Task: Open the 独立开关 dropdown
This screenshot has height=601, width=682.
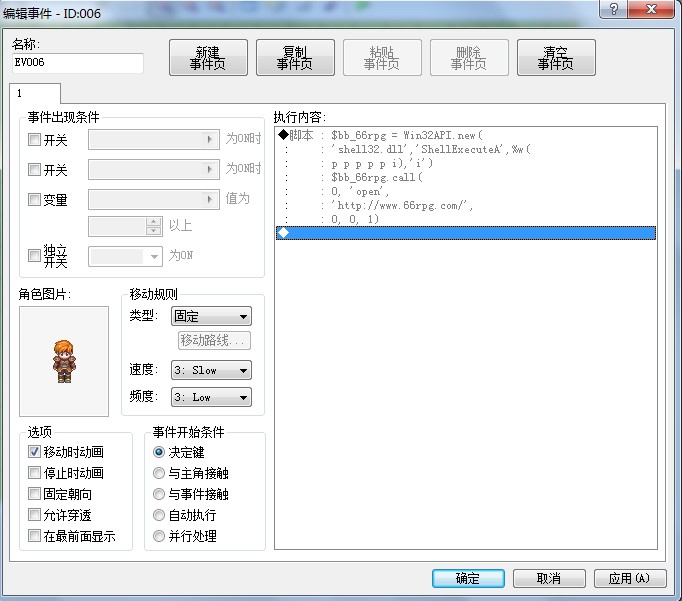Action: [125, 256]
